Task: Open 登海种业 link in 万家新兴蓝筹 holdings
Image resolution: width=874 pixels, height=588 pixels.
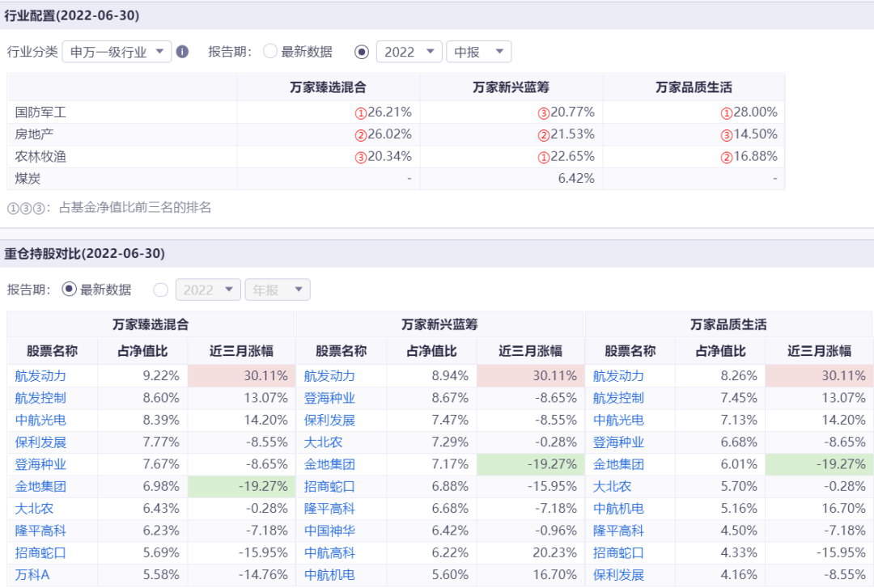Action: coord(329,398)
